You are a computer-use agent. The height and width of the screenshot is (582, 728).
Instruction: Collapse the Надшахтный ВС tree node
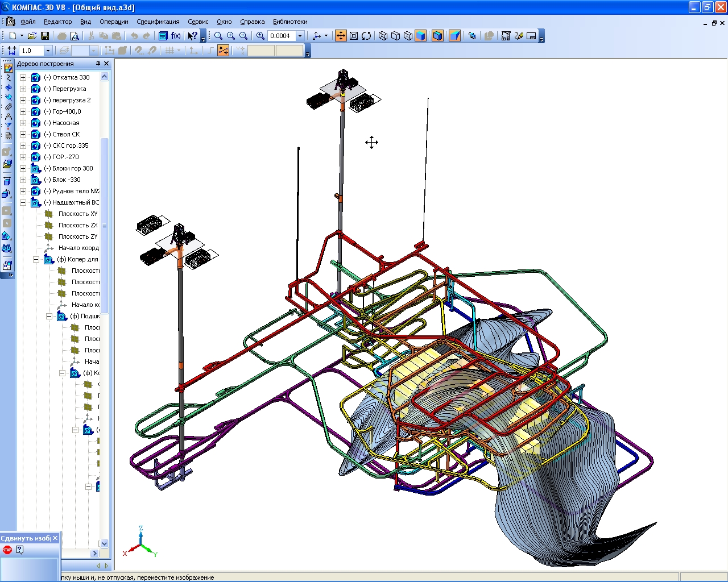click(23, 202)
